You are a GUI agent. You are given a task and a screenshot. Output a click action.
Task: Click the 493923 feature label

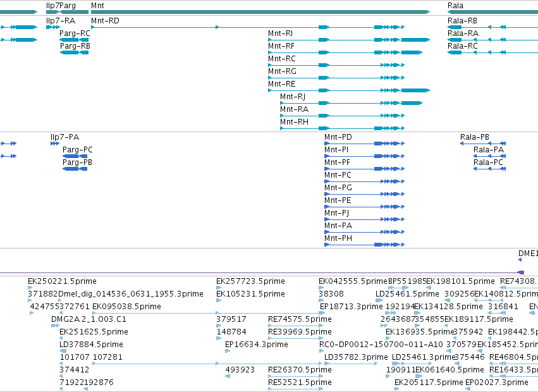[x=240, y=370]
